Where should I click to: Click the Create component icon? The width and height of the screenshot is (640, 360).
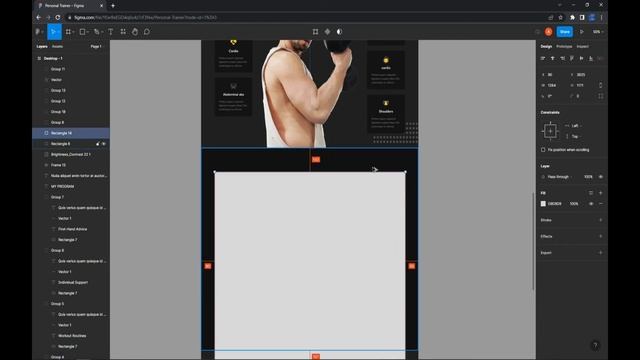[327, 31]
